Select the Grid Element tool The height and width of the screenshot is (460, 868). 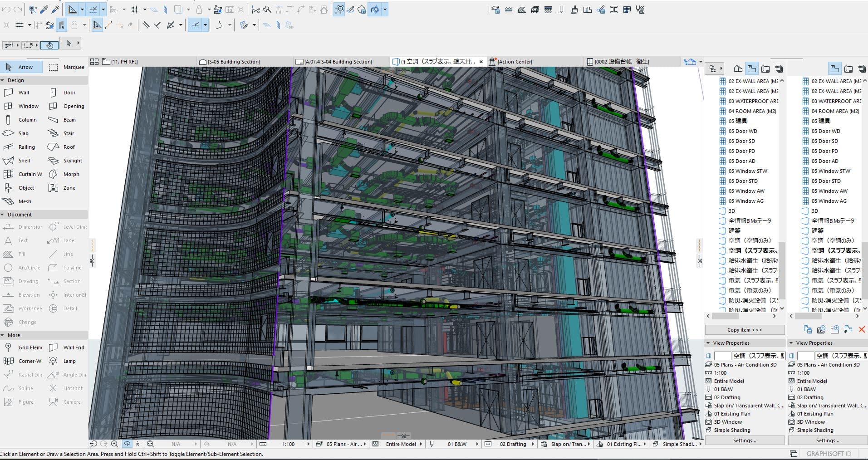pos(23,347)
